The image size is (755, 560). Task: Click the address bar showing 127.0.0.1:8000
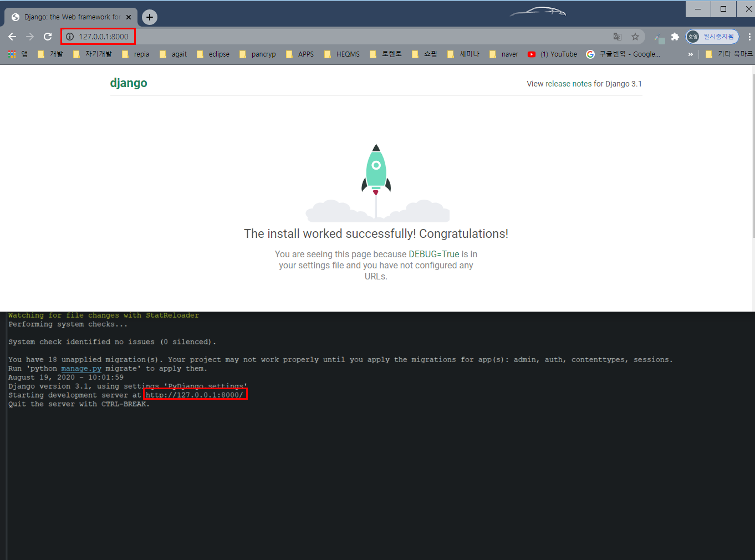(x=333, y=37)
